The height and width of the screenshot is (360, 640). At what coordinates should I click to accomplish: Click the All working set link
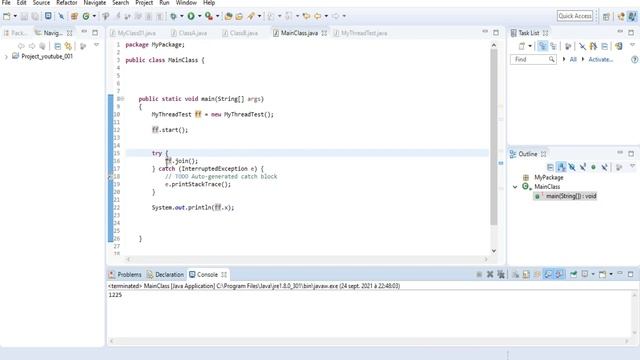point(573,60)
